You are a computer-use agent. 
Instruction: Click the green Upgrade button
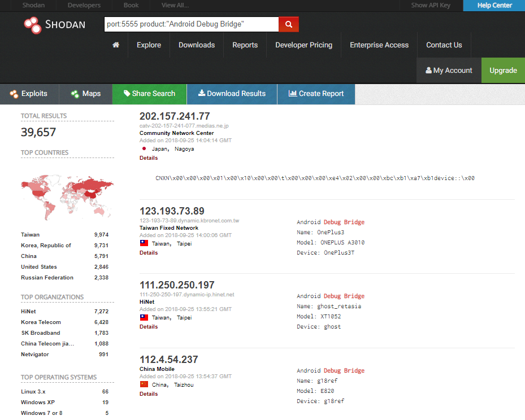coord(502,71)
